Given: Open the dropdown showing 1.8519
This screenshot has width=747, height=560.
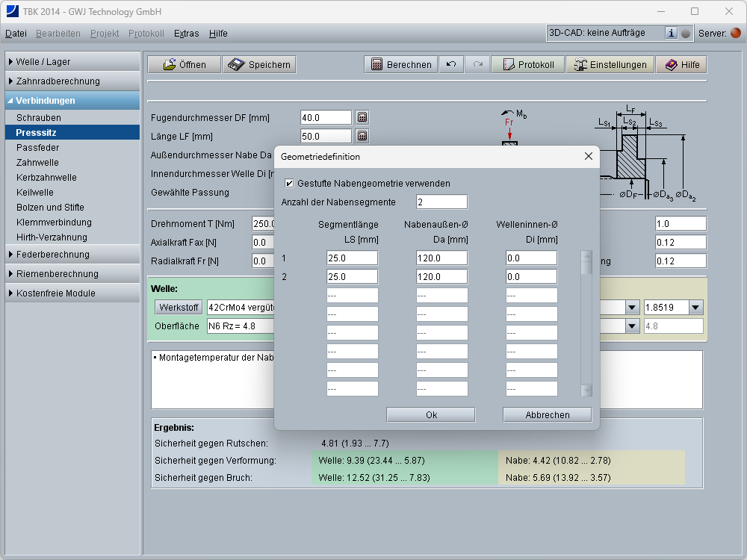Looking at the screenshot, I should tap(695, 307).
